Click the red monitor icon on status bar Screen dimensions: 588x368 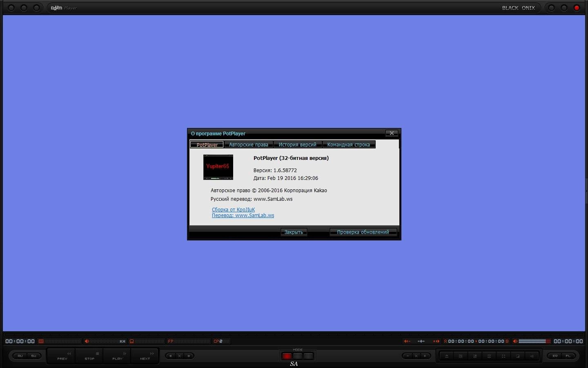coord(131,341)
